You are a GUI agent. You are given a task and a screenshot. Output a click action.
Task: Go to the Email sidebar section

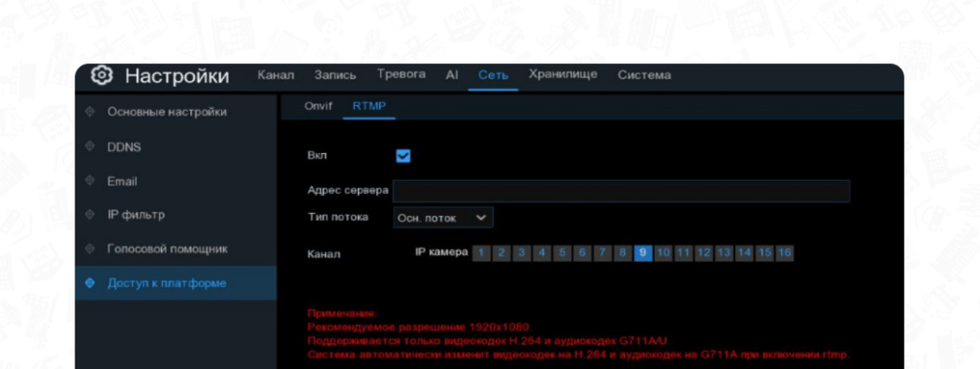coord(176,181)
